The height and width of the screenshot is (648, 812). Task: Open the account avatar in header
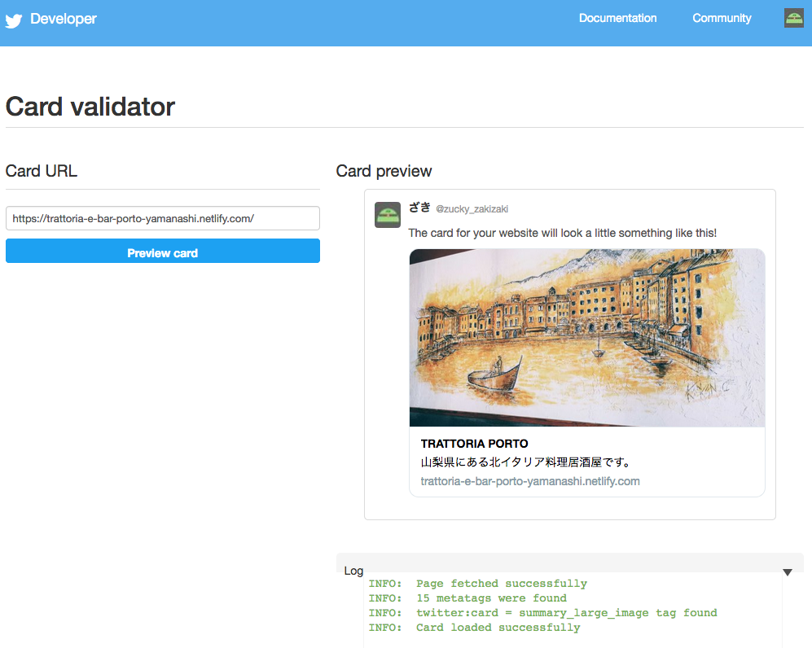(x=794, y=18)
